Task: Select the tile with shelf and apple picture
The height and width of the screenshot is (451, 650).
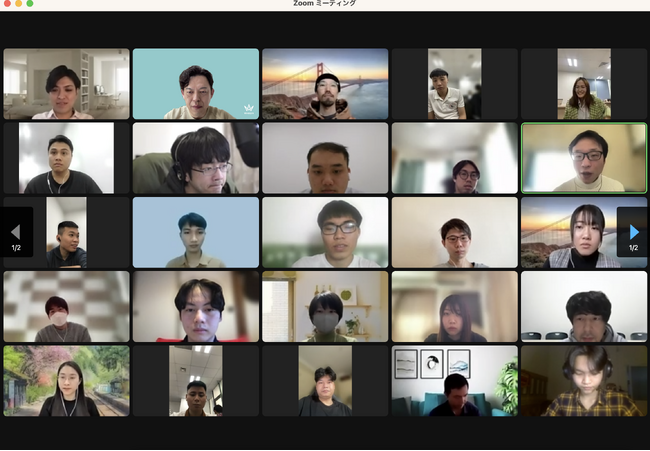Action: click(325, 306)
